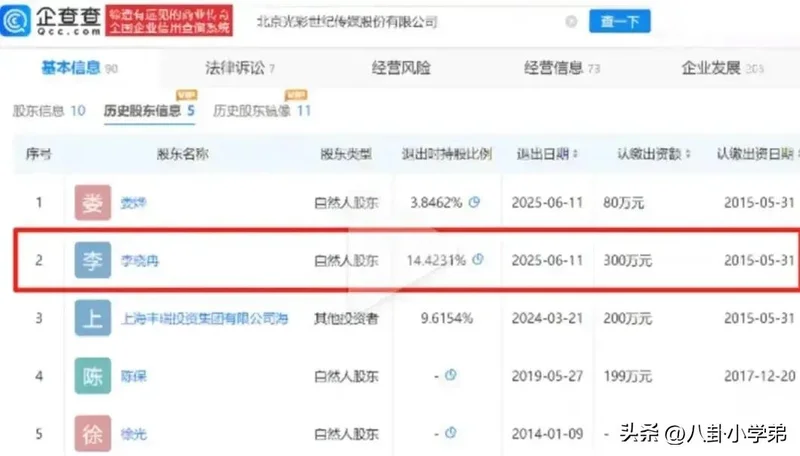Click the 徐 avatar in row 5
This screenshot has height=456, width=800.
click(x=92, y=434)
